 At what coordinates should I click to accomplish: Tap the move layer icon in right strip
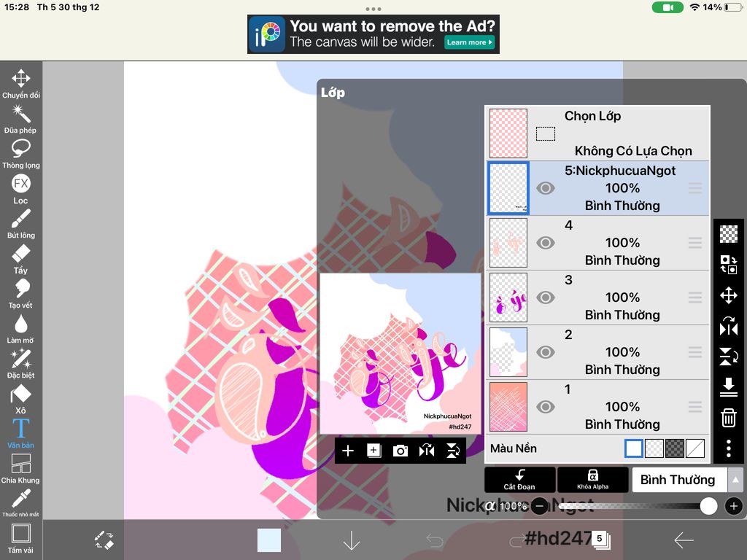[729, 295]
